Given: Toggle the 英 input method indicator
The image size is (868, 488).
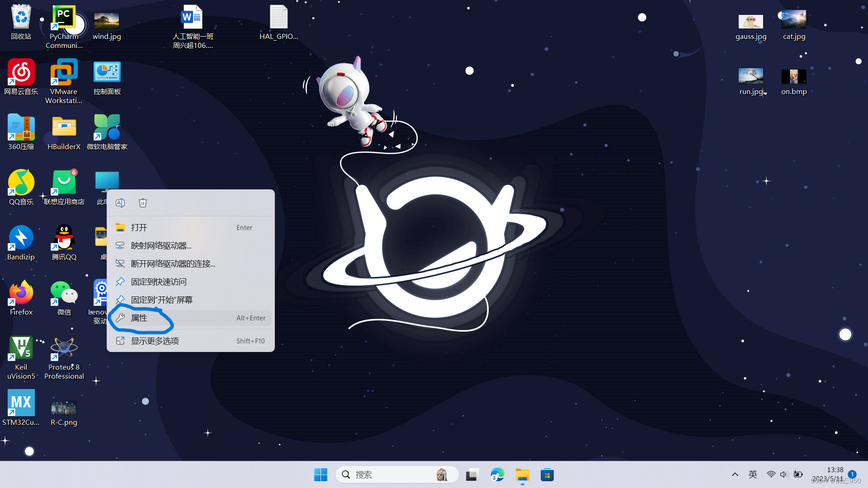Looking at the screenshot, I should coord(753,474).
